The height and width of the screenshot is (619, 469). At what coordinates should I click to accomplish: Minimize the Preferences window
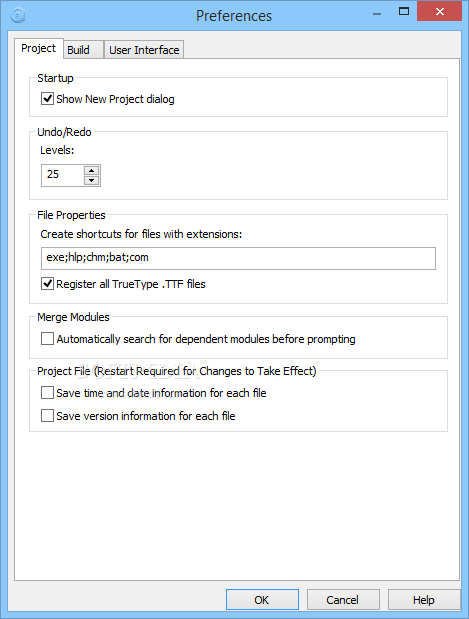377,13
